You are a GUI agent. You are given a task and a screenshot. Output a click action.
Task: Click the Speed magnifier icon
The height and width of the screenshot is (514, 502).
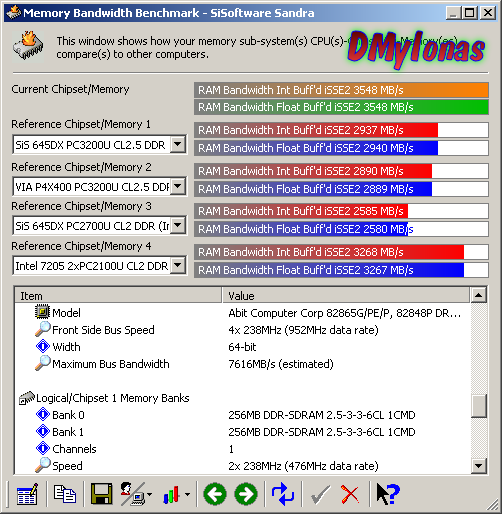click(x=43, y=465)
